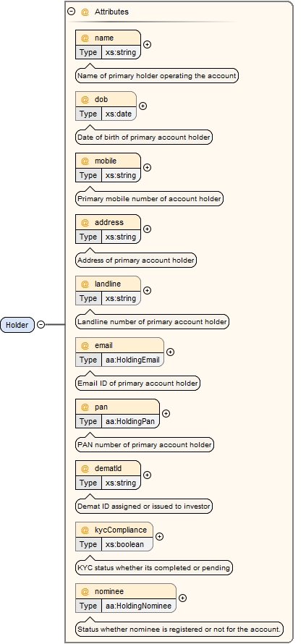Expand the pan attribute plus icon
This screenshot has height=644, width=306.
tap(166, 414)
